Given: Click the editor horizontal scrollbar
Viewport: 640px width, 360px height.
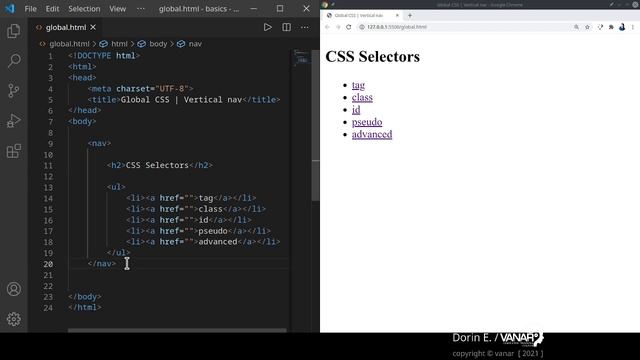Looking at the screenshot, I should (177, 330).
